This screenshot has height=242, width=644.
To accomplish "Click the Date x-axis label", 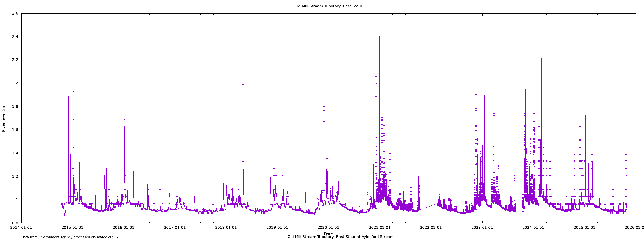I will pos(328,234).
